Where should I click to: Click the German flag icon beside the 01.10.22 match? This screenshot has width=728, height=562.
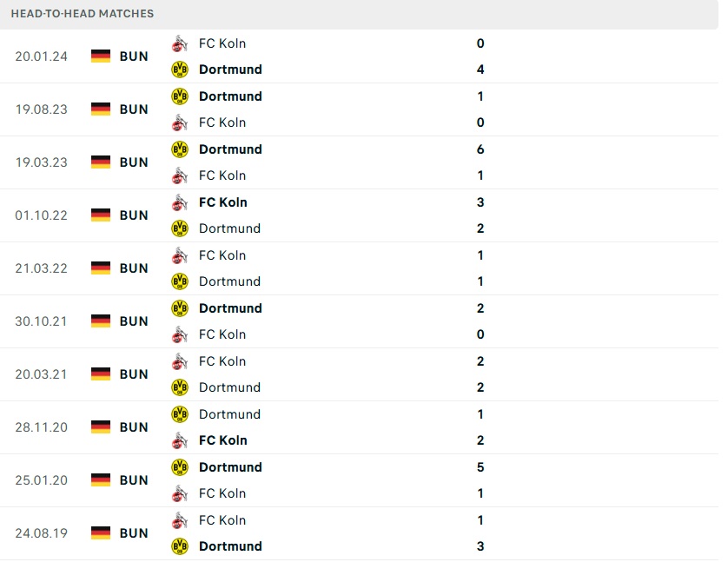[101, 215]
